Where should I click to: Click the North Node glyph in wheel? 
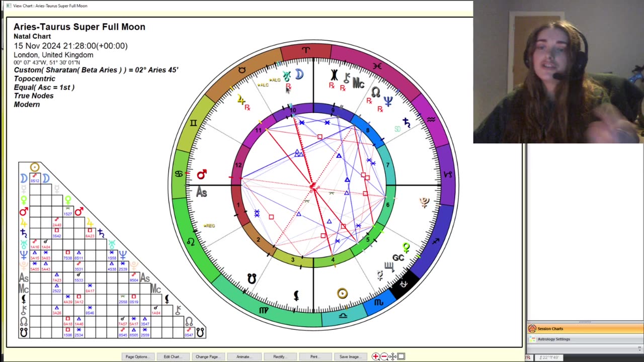tap(376, 92)
